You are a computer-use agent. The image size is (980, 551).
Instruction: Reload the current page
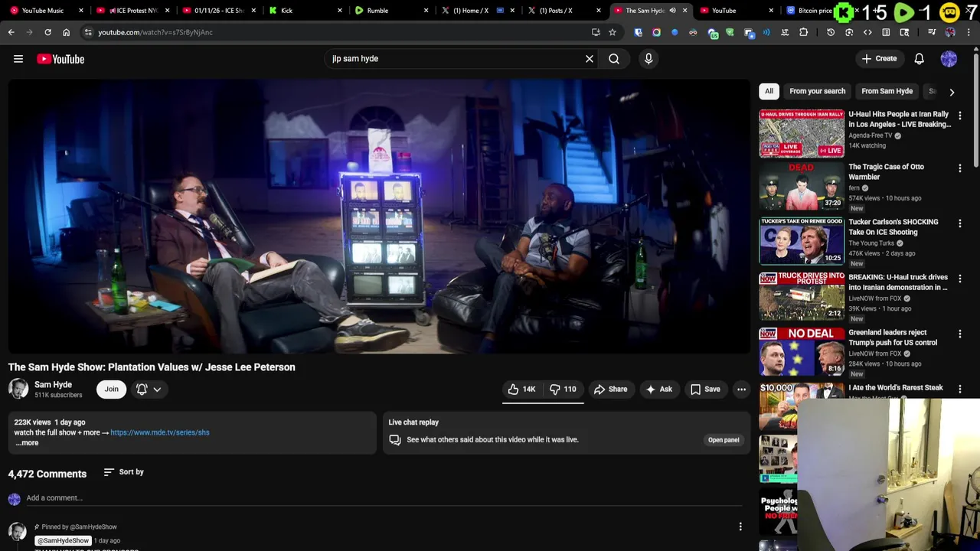point(47,32)
